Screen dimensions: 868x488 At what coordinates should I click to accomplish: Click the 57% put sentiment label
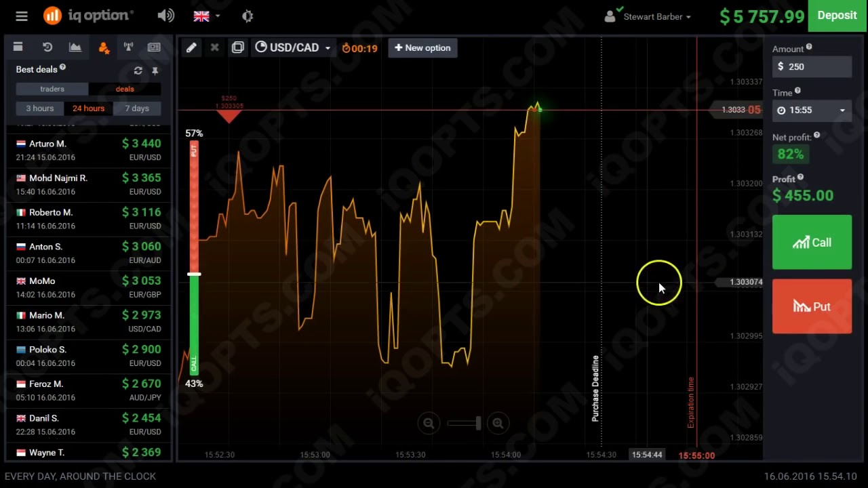tap(194, 134)
